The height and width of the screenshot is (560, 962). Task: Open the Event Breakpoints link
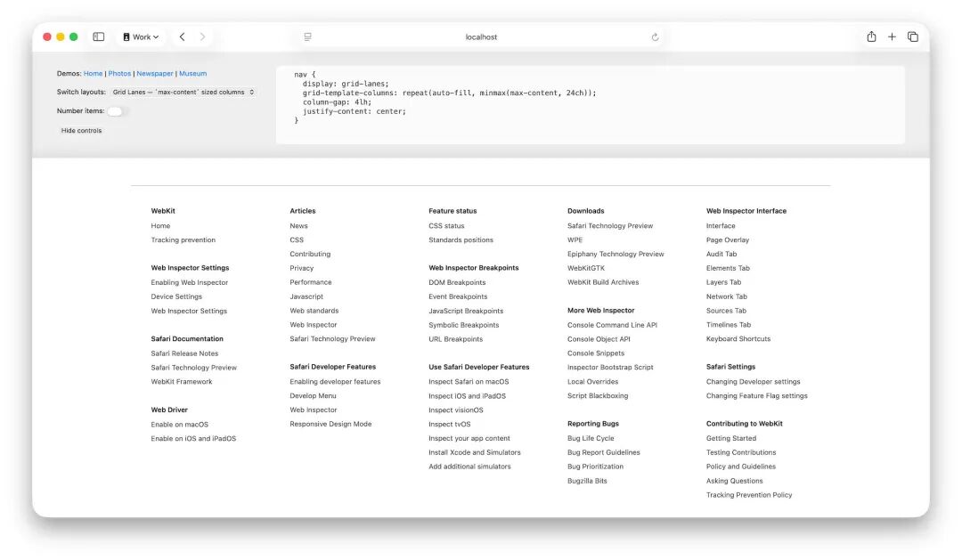point(459,296)
